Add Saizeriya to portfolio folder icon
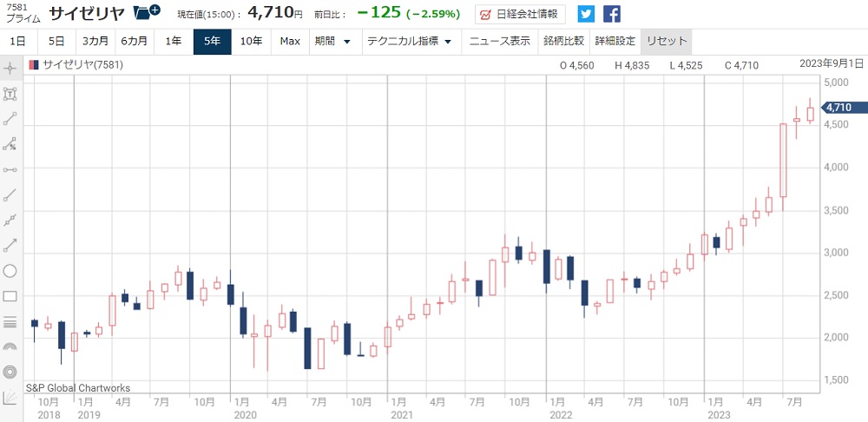Screen dimensions: 868x422 pos(148,12)
